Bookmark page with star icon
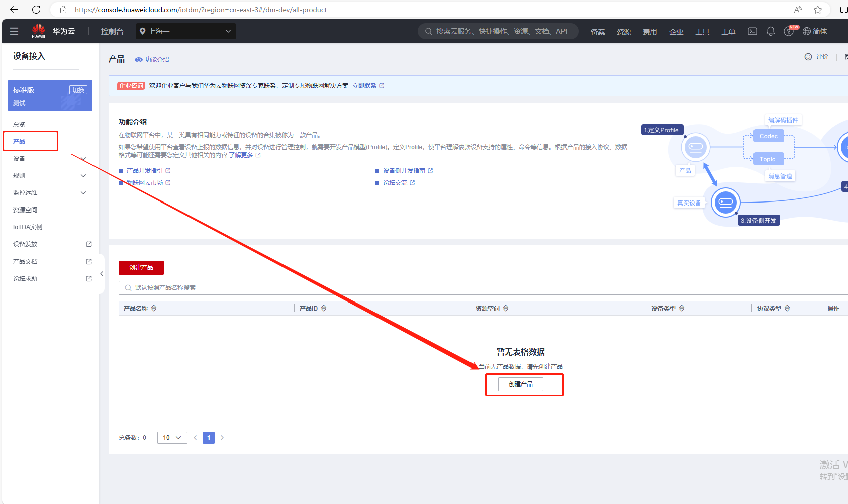This screenshot has width=848, height=504. [818, 10]
